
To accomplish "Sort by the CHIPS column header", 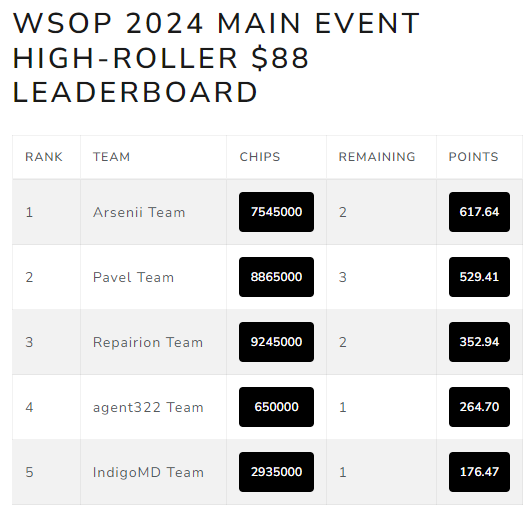I will pos(260,157).
